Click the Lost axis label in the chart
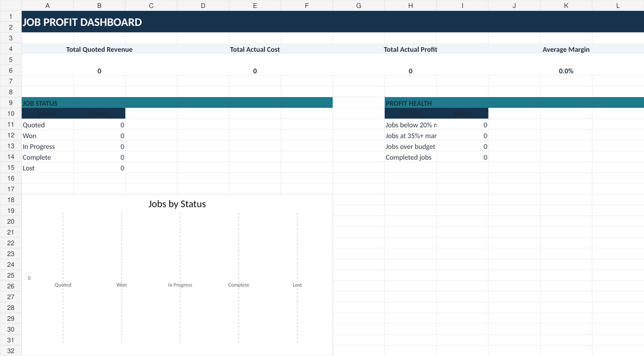 coord(297,285)
